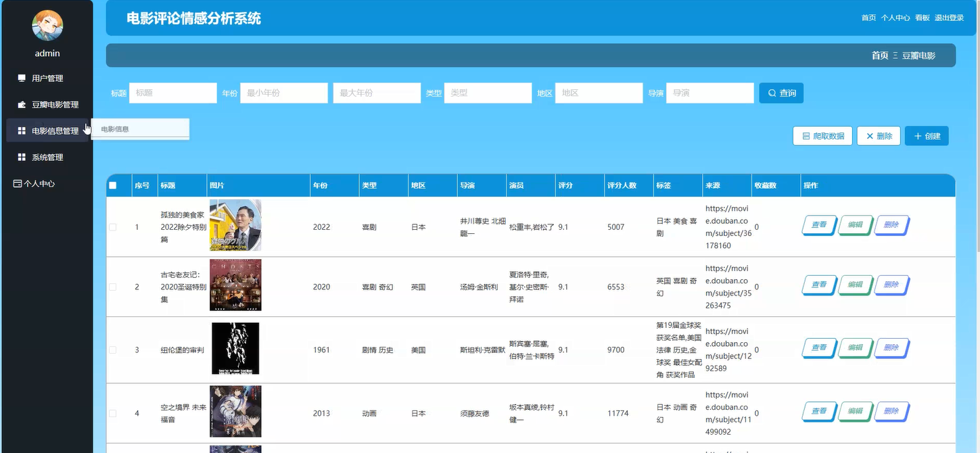
Task: Click the 电影信息管理 grid icon
Action: [22, 131]
